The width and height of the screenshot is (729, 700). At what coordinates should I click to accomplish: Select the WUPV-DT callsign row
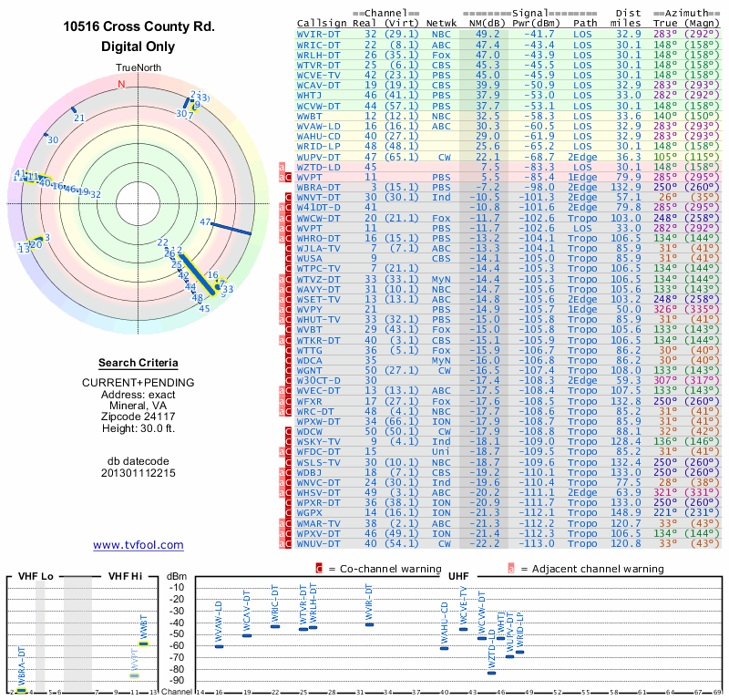[320, 158]
